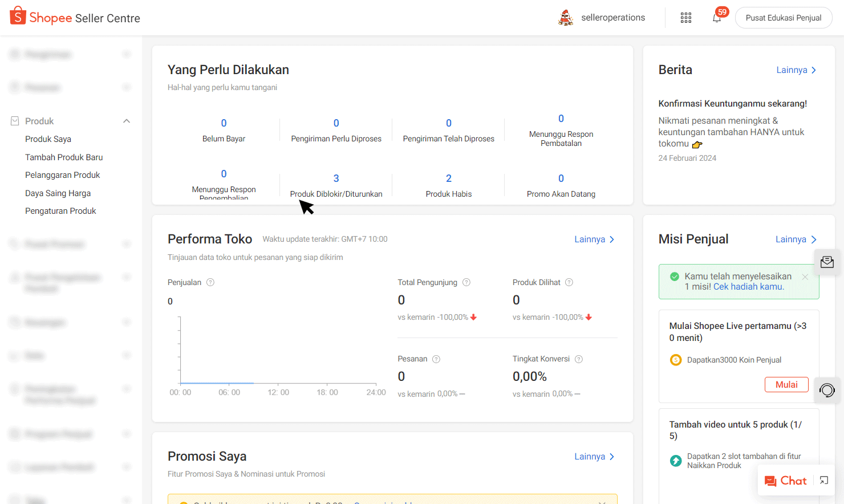The image size is (844, 504).
Task: Open the notifications bell icon
Action: coord(717,18)
